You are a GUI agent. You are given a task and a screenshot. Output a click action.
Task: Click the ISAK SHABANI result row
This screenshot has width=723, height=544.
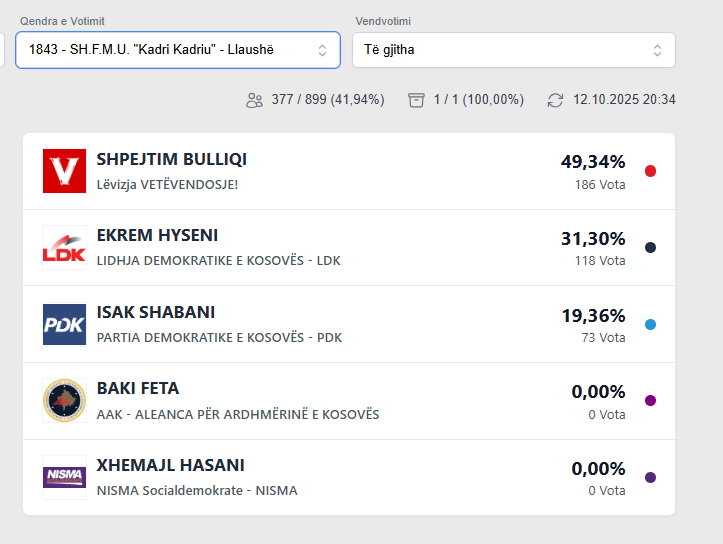click(348, 324)
